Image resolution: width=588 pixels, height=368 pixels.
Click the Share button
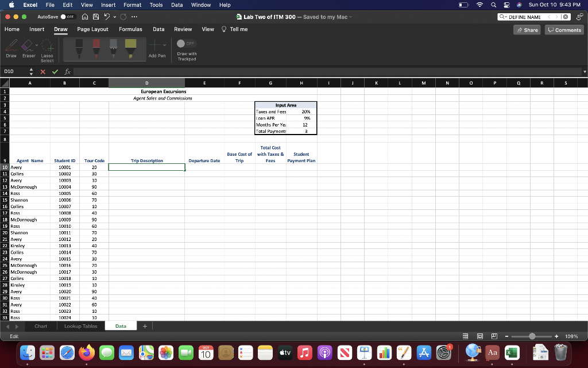point(527,29)
